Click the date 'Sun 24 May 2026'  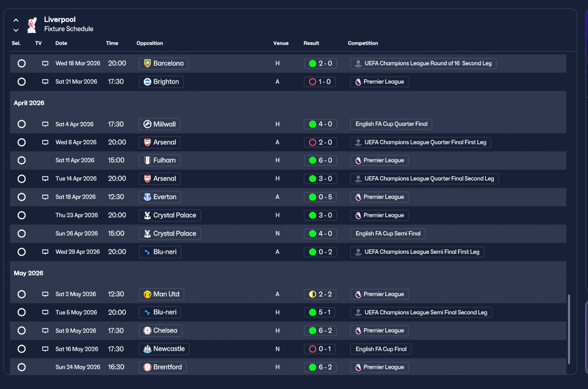pos(78,367)
